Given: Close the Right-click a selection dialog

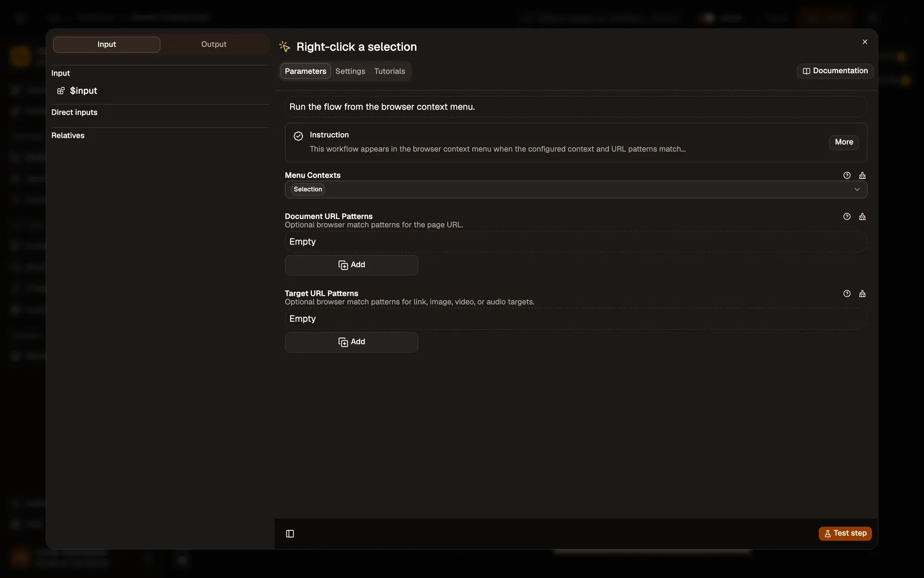Looking at the screenshot, I should 865,42.
